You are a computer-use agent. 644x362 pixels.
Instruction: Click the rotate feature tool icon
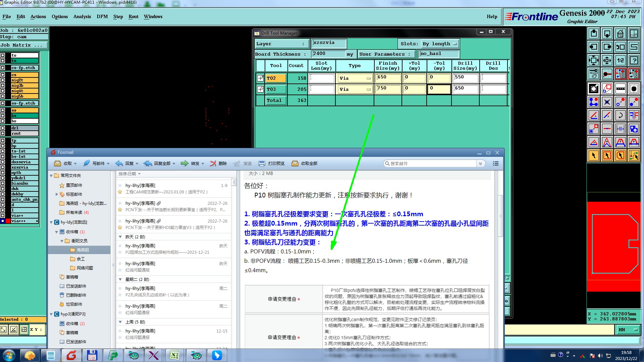620,115
